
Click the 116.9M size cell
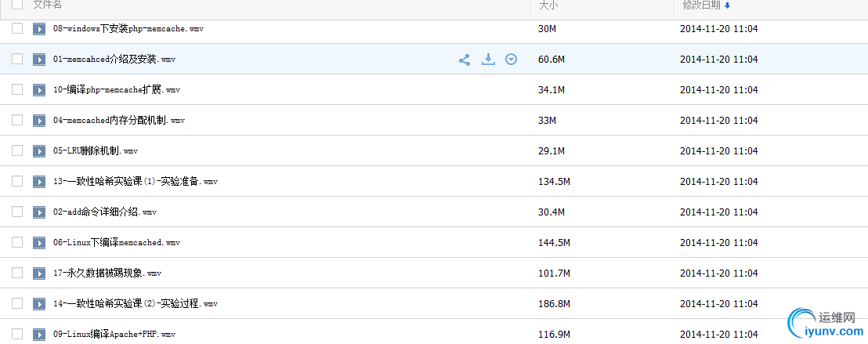point(554,334)
